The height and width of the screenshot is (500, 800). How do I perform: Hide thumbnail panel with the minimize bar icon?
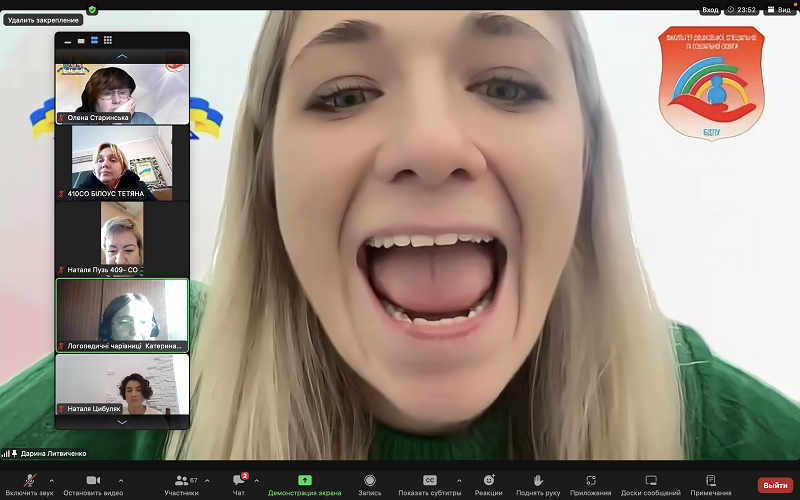click(x=68, y=41)
